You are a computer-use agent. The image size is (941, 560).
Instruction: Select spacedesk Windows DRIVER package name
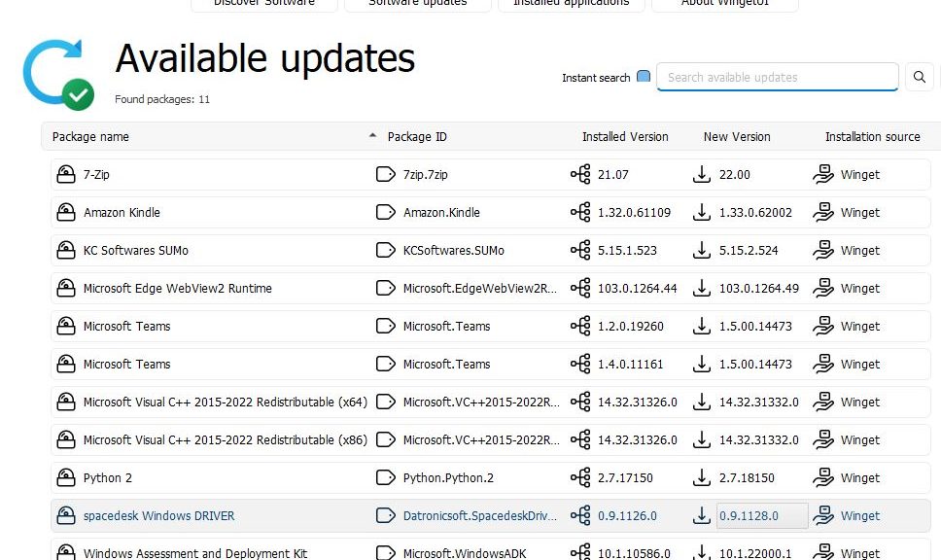tap(158, 515)
